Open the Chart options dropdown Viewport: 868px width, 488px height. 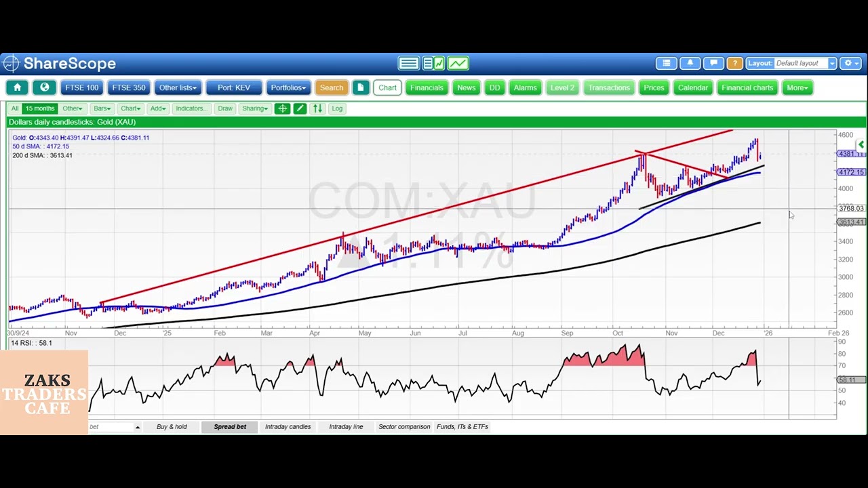[130, 108]
